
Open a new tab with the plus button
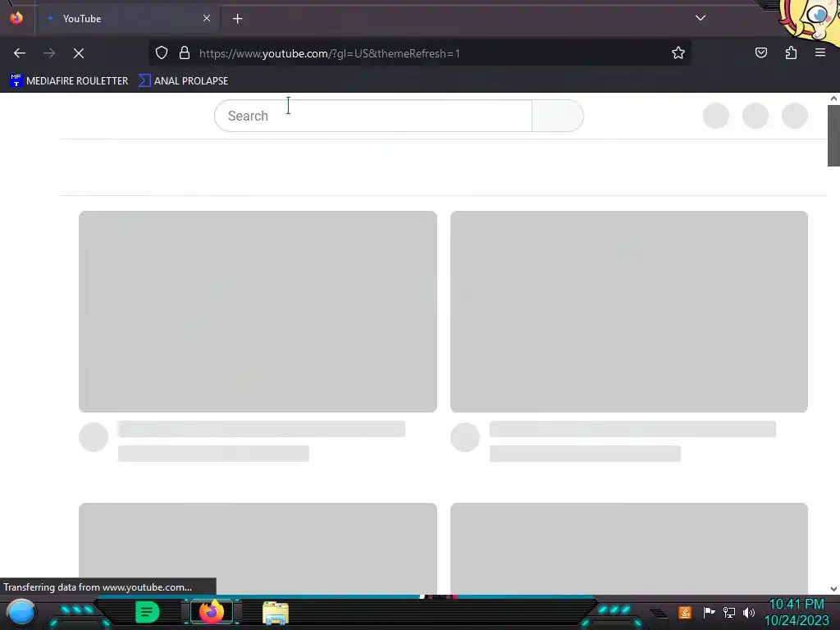(237, 19)
